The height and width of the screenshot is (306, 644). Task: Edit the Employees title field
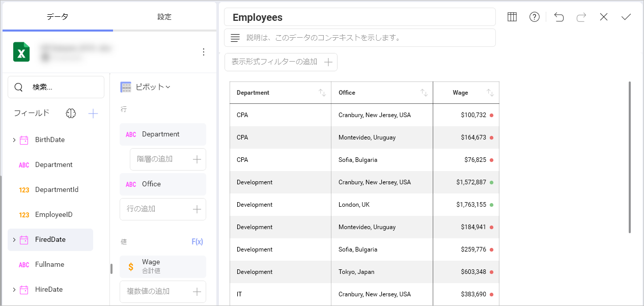click(360, 17)
